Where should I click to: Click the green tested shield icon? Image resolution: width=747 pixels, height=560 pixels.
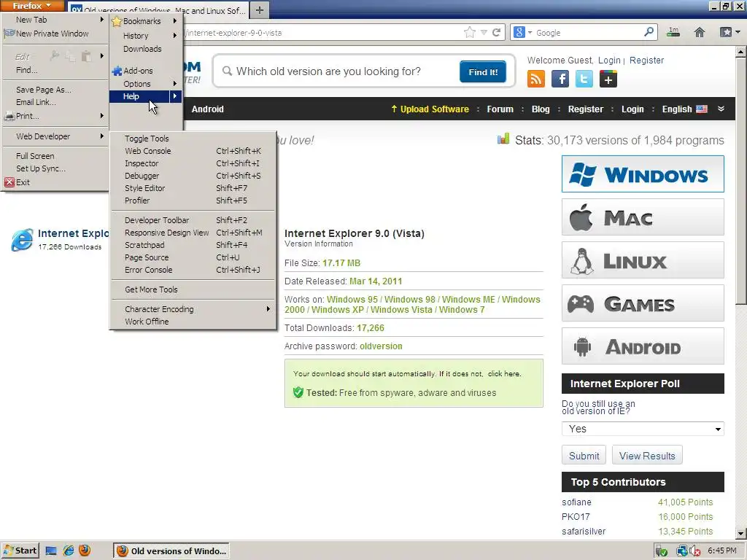coord(298,392)
